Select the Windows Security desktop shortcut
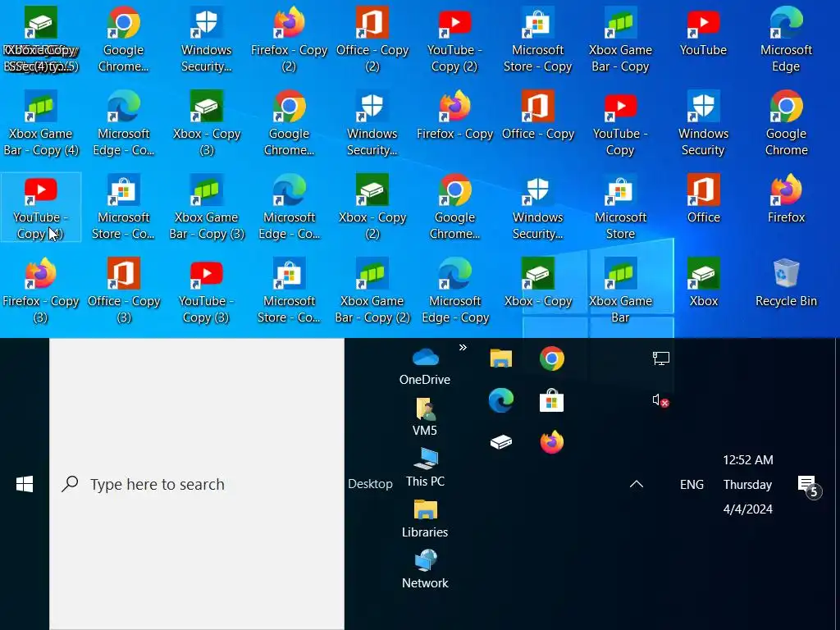 tap(703, 123)
